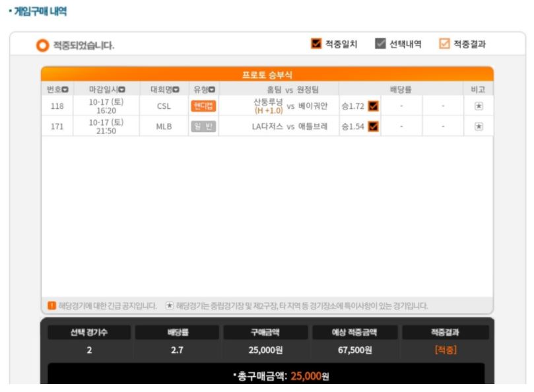The image size is (534, 392).
Task: Toggle the 적중결과 legend checkbox
Action: pyautogui.click(x=444, y=44)
